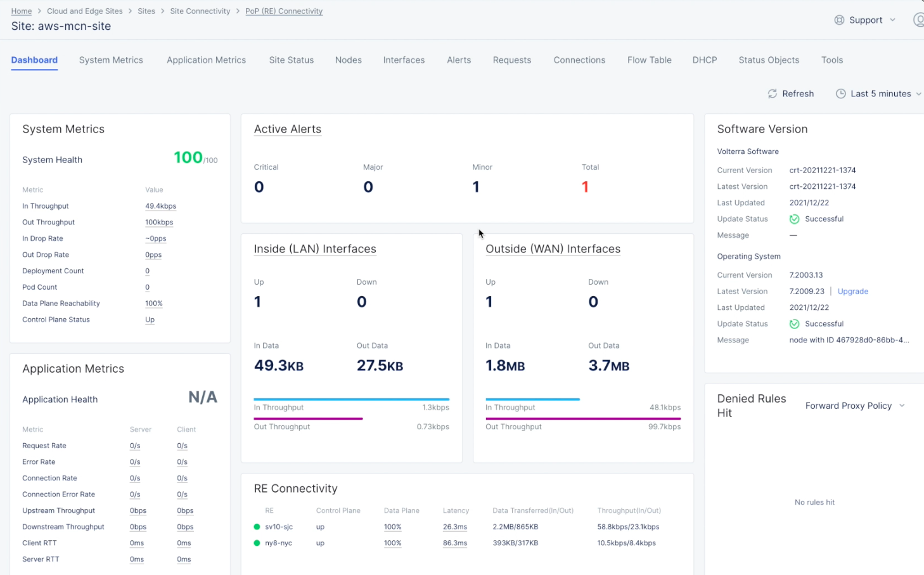The height and width of the screenshot is (575, 924).
Task: Switch to the System Metrics tab
Action: pos(111,60)
